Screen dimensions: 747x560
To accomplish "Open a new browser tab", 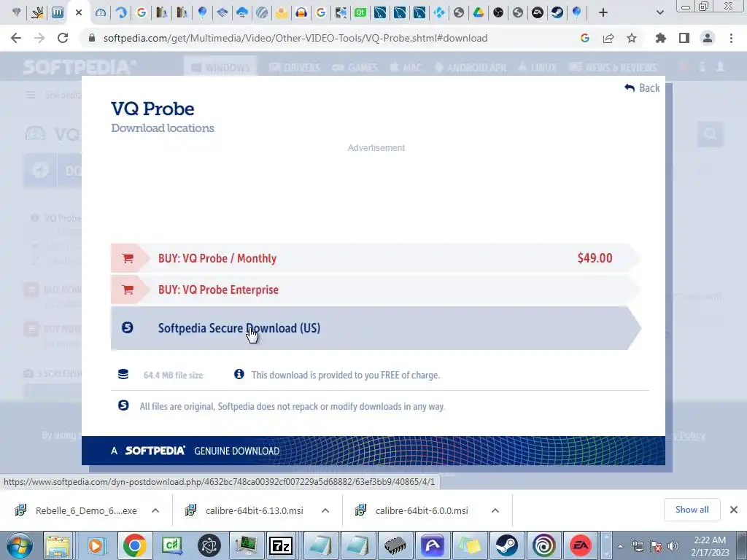I will pyautogui.click(x=603, y=12).
